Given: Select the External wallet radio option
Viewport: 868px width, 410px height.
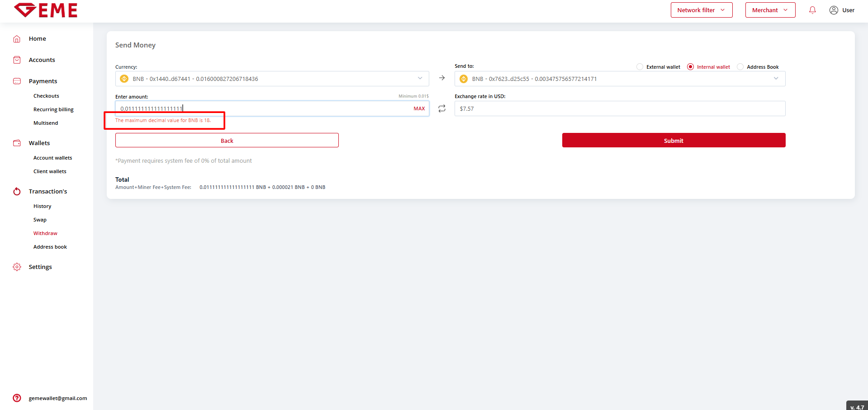Looking at the screenshot, I should pos(640,67).
